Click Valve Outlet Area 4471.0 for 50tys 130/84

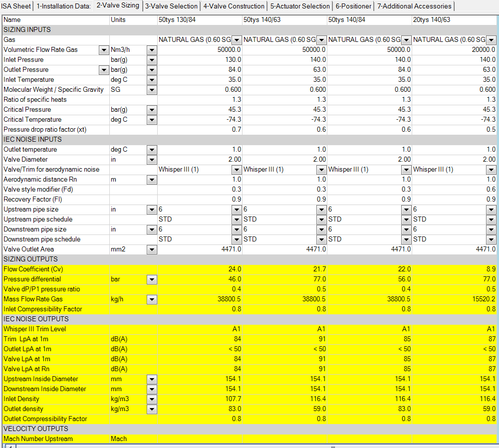pyautogui.click(x=200, y=249)
